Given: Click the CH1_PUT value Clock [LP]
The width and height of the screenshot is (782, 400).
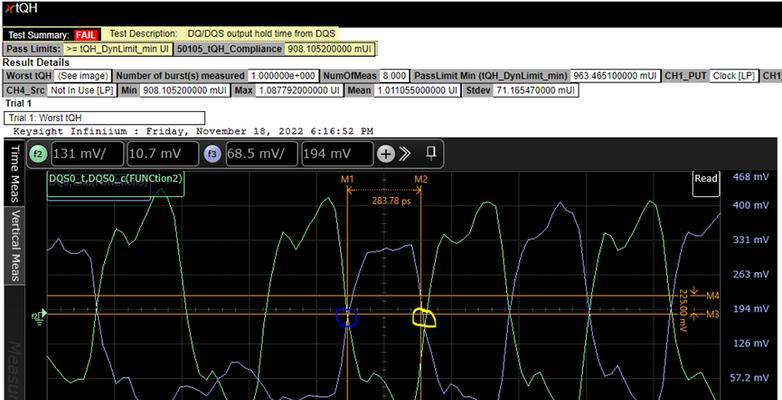Looking at the screenshot, I should tap(734, 76).
